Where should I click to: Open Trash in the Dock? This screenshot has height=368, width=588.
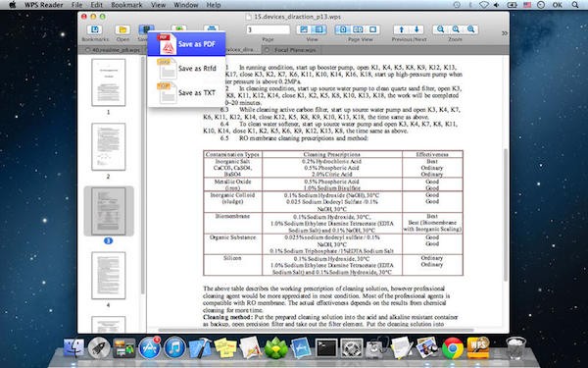(x=516, y=348)
